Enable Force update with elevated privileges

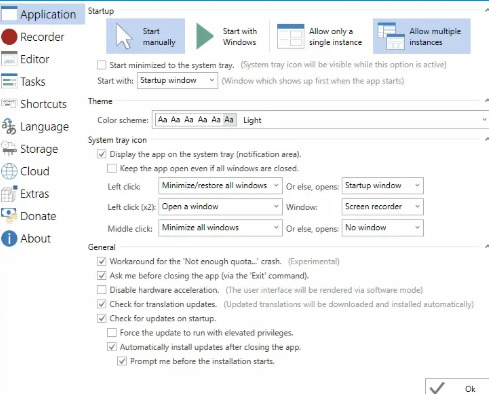(112, 333)
